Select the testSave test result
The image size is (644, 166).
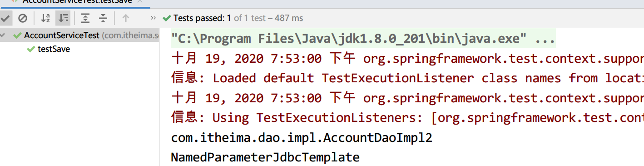[x=54, y=49]
